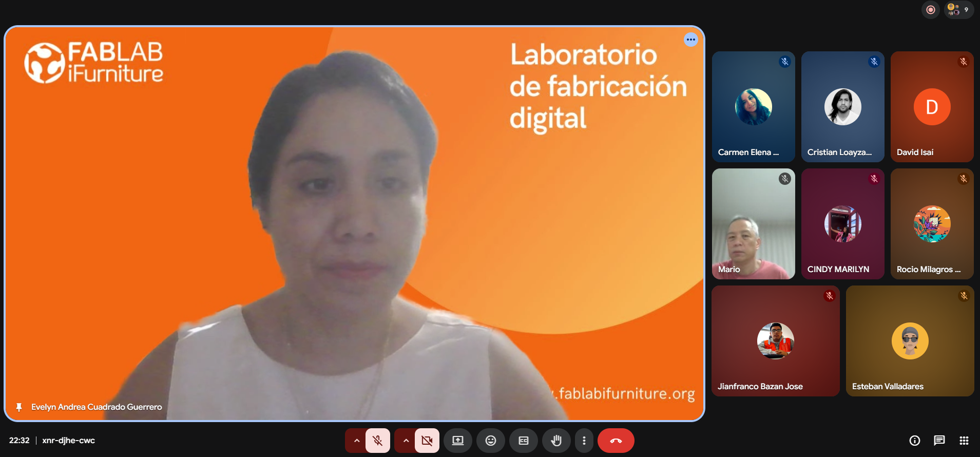Open the activities grid menu
980x457 pixels.
[x=964, y=441]
